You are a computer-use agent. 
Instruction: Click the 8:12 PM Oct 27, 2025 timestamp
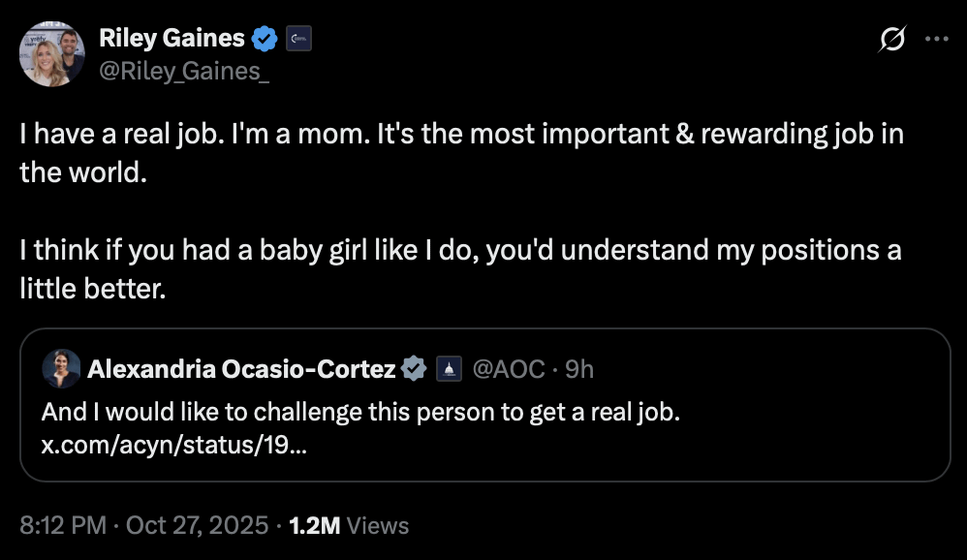pyautogui.click(x=143, y=525)
